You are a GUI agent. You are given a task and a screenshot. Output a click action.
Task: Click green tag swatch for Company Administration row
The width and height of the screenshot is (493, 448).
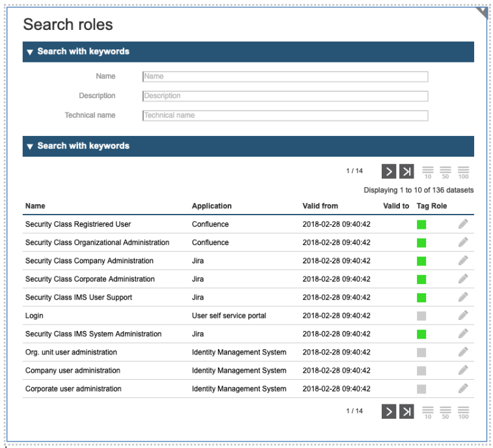(421, 261)
